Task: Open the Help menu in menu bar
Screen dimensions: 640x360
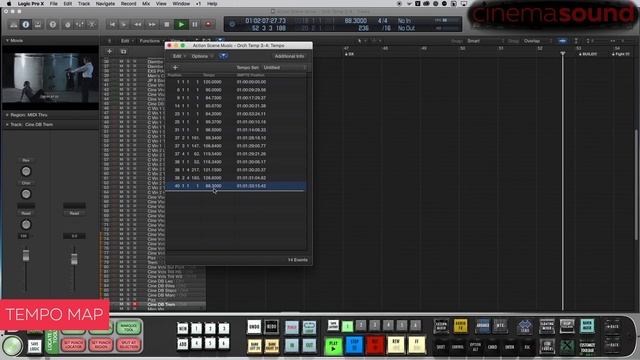Action: pyautogui.click(x=212, y=4)
